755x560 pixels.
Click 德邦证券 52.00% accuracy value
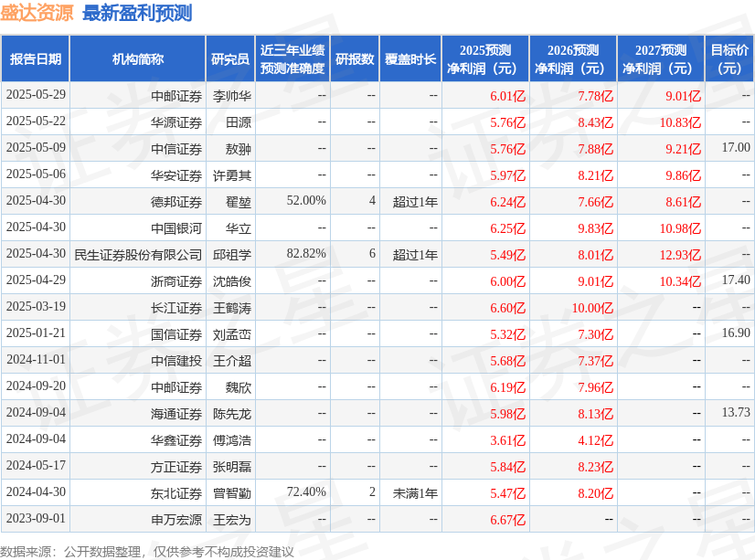point(306,200)
